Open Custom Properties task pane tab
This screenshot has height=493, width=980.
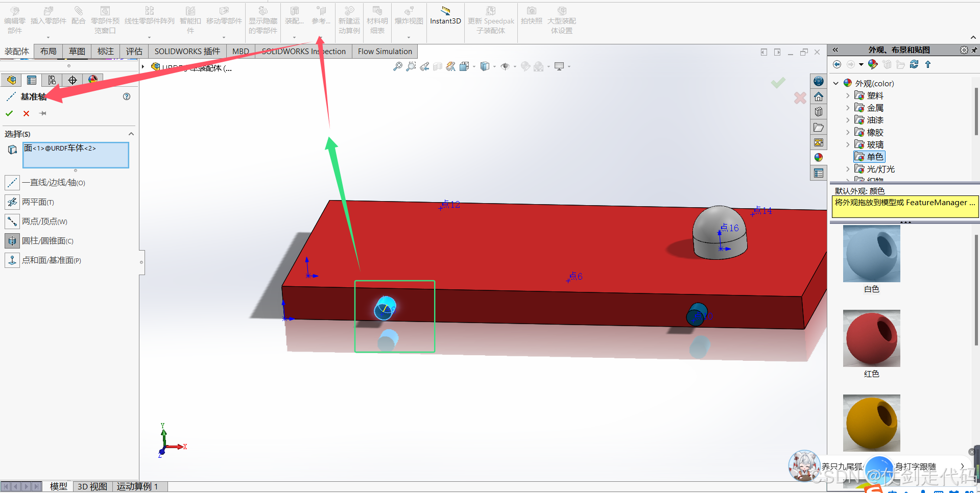[819, 173]
